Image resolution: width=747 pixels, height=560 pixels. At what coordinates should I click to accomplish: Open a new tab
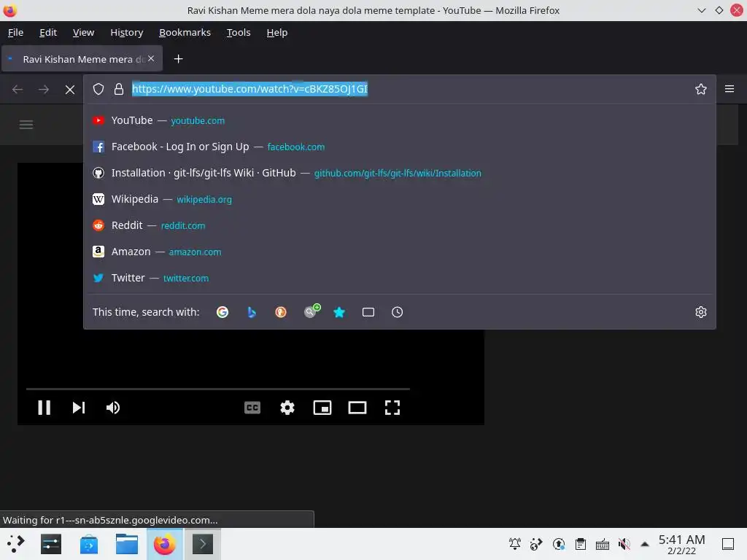point(178,59)
